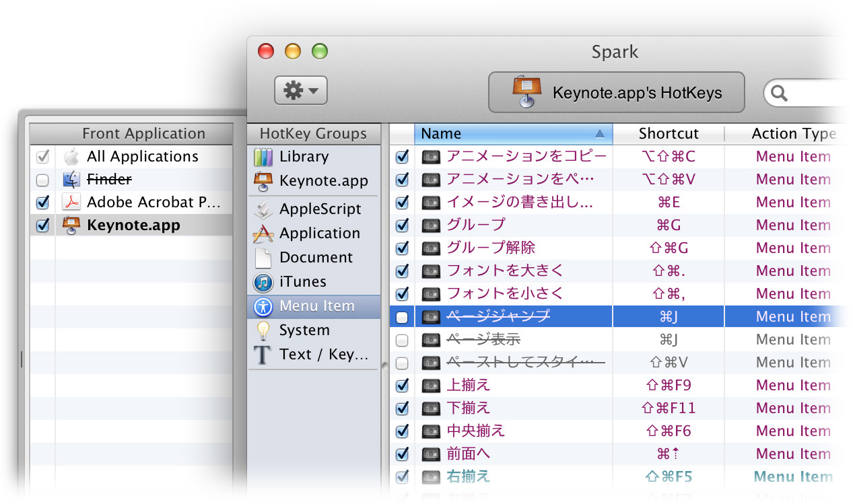Screen dimensions: 853x504
Task: Click hotkey icon beside フォントを大きく
Action: pos(431,271)
